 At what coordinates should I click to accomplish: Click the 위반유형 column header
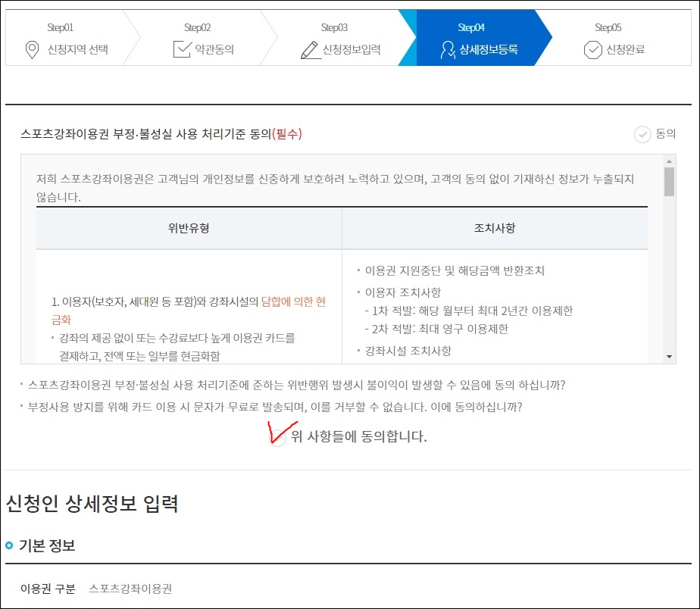point(189,228)
